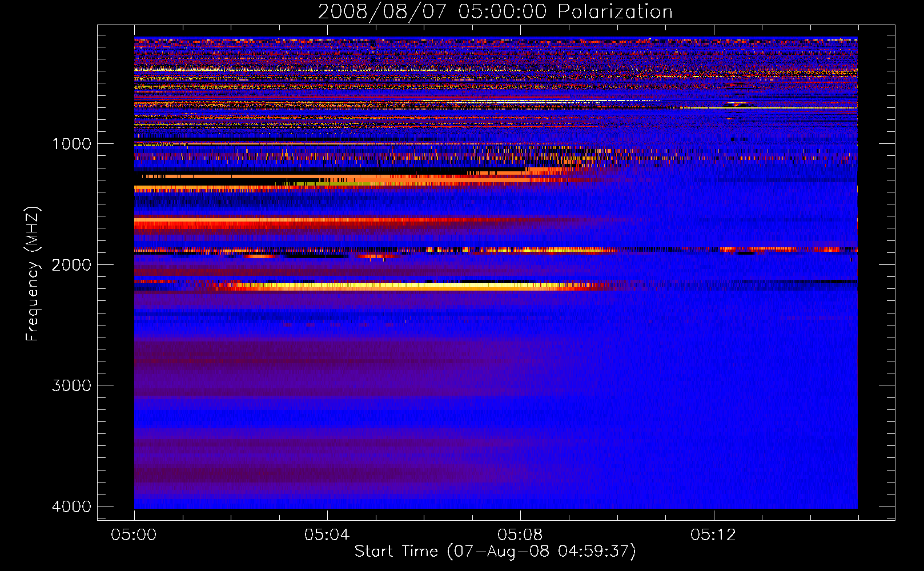Click the 05:08 time tick label
This screenshot has height=571, width=924.
coord(520,535)
